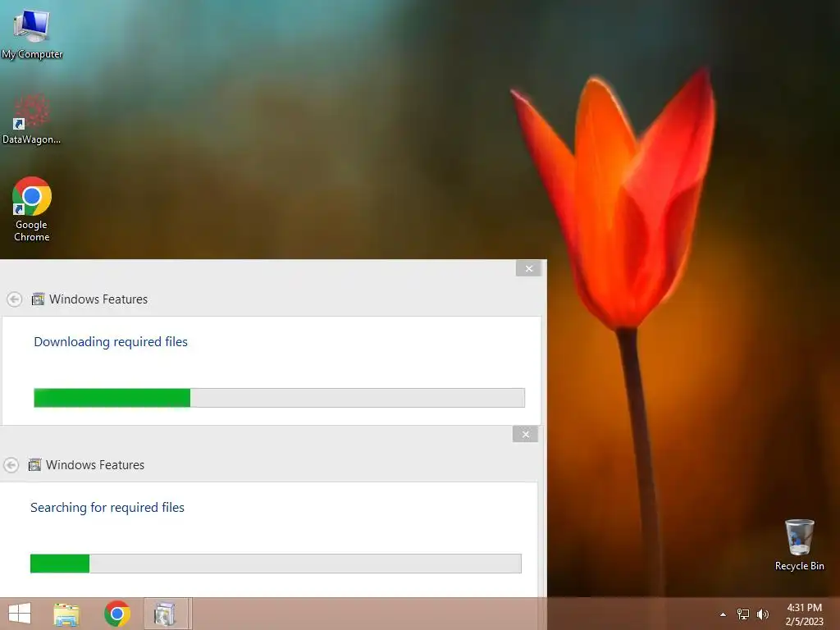This screenshot has height=630, width=840.
Task: Go back in the Downloading required files window
Action: pyautogui.click(x=15, y=299)
